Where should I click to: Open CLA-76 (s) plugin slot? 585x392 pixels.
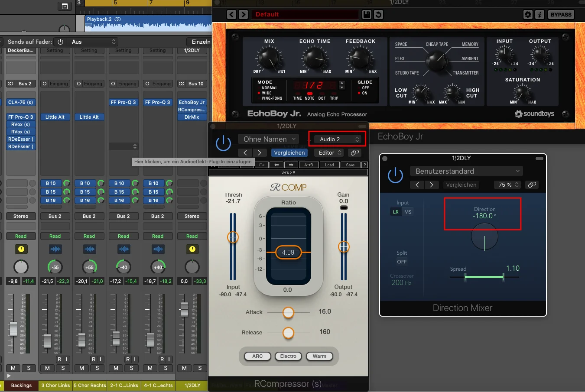tap(21, 102)
